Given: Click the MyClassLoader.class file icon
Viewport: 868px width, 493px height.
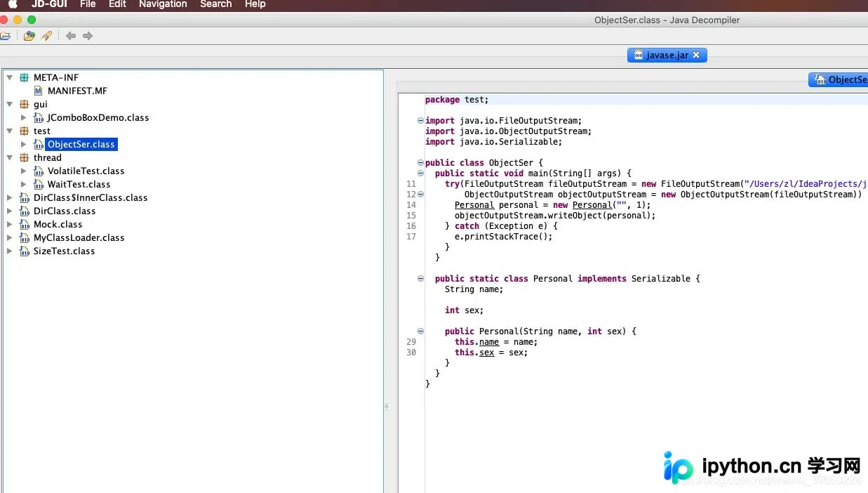Looking at the screenshot, I should 25,237.
